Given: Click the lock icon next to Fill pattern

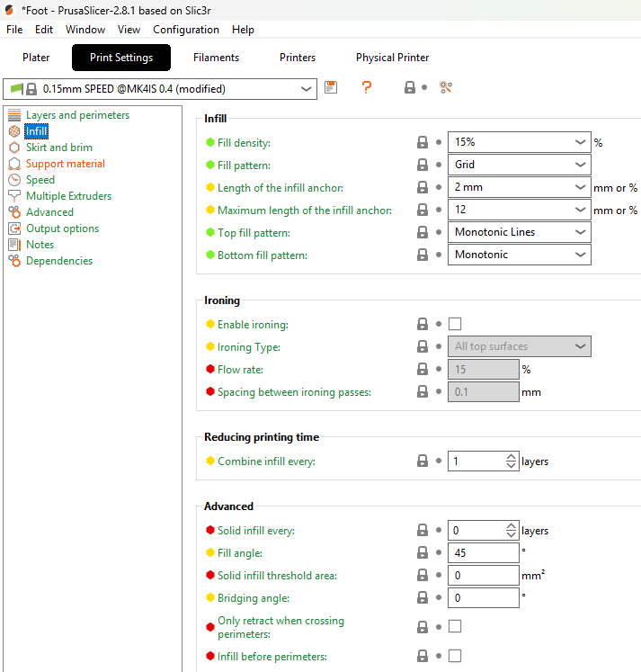Looking at the screenshot, I should pyautogui.click(x=423, y=165).
